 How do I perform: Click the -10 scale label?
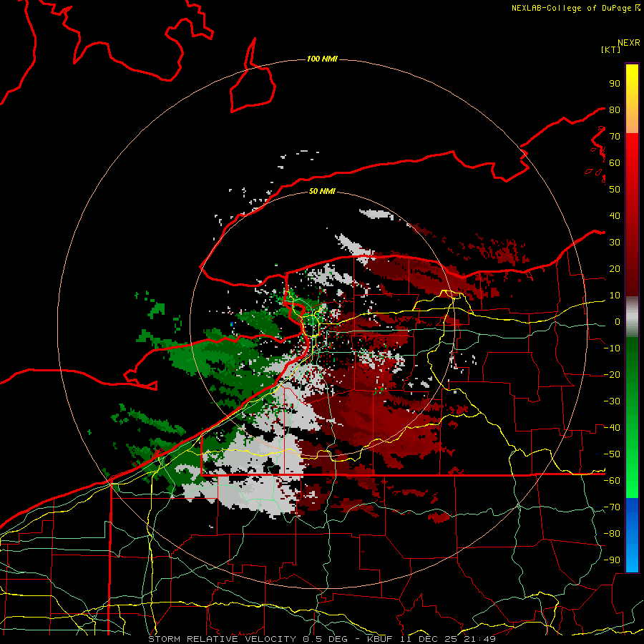coord(612,348)
